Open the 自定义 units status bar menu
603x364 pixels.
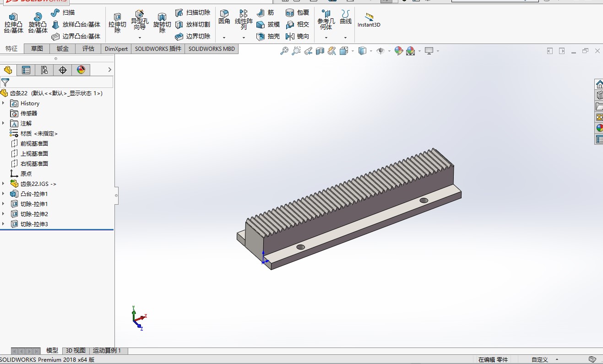click(540, 359)
